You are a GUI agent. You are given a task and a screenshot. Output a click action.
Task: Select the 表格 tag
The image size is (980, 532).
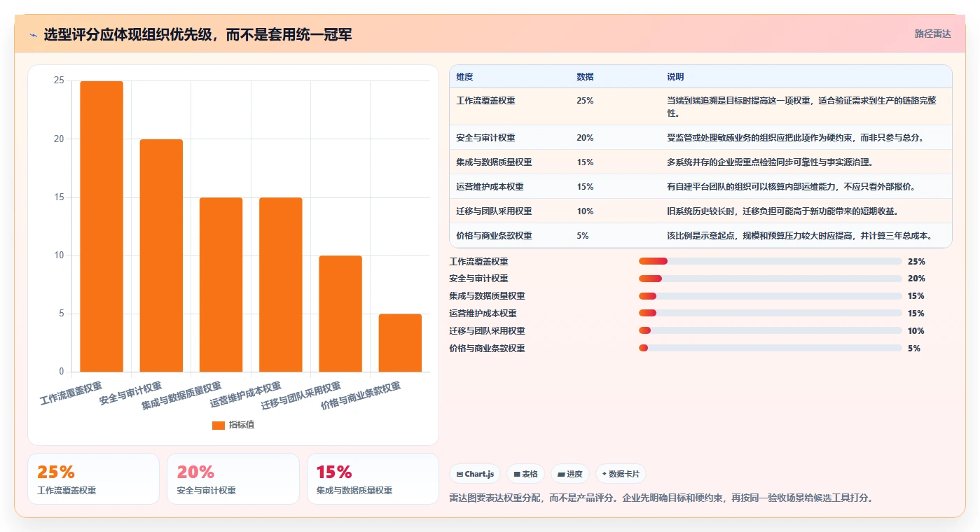(x=525, y=474)
